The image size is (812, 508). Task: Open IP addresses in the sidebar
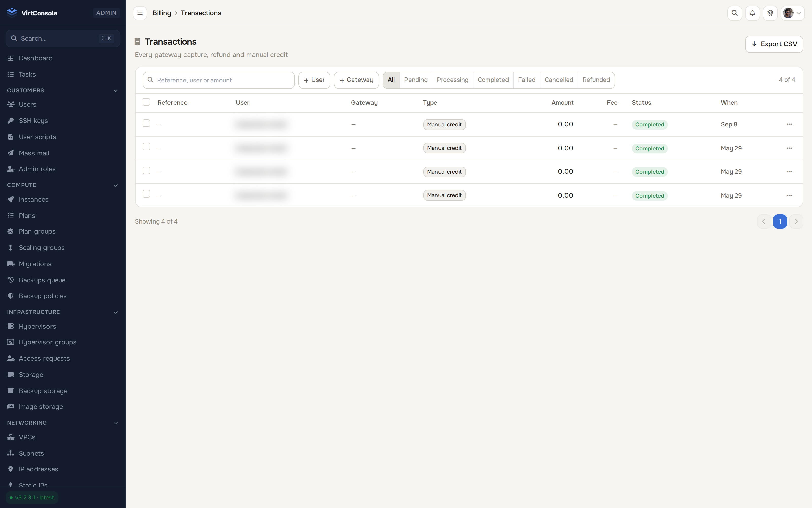pos(63,469)
